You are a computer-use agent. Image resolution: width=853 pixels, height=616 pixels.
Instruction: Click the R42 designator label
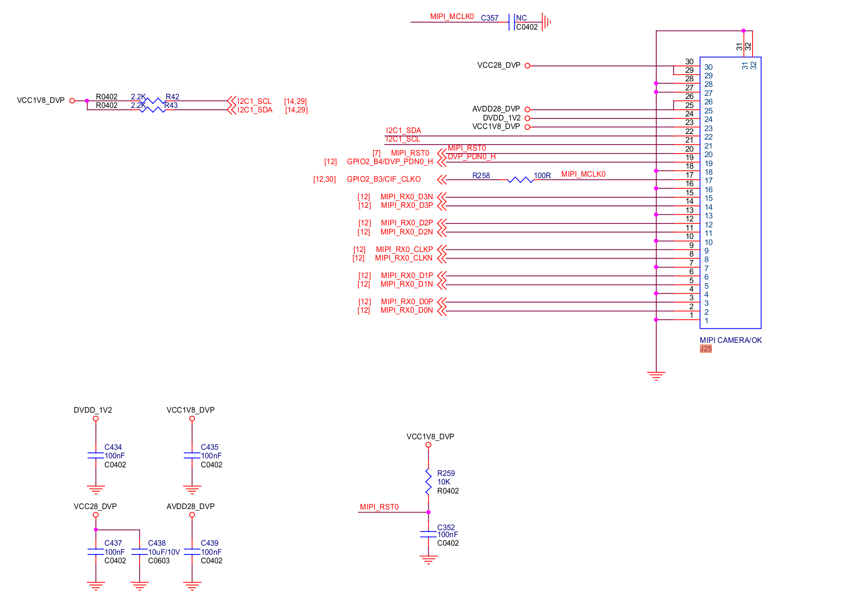coord(172,97)
